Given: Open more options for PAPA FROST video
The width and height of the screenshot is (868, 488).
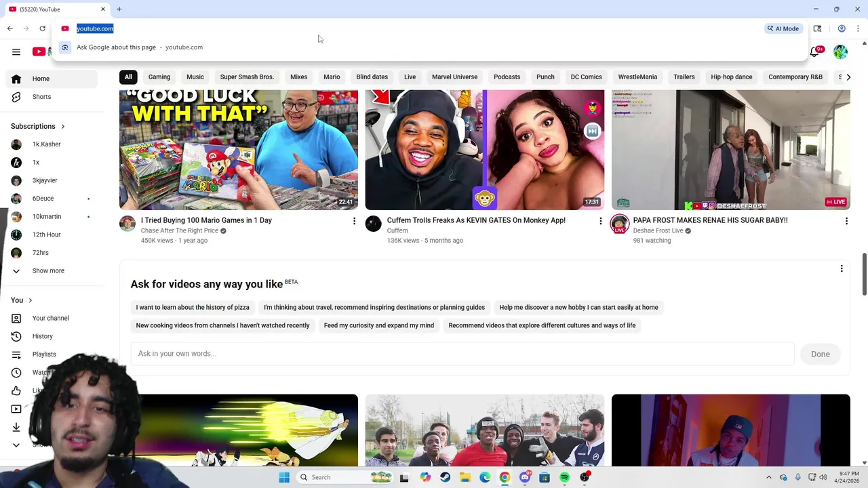Looking at the screenshot, I should click(x=846, y=221).
